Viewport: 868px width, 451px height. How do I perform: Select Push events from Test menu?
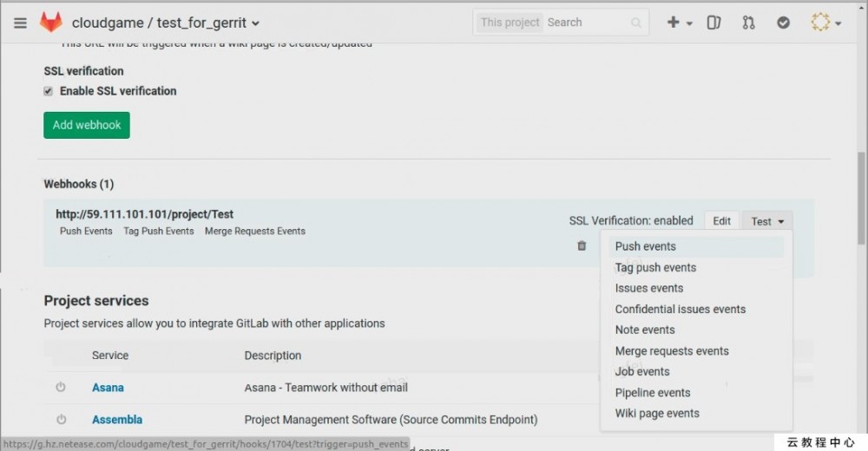click(646, 246)
